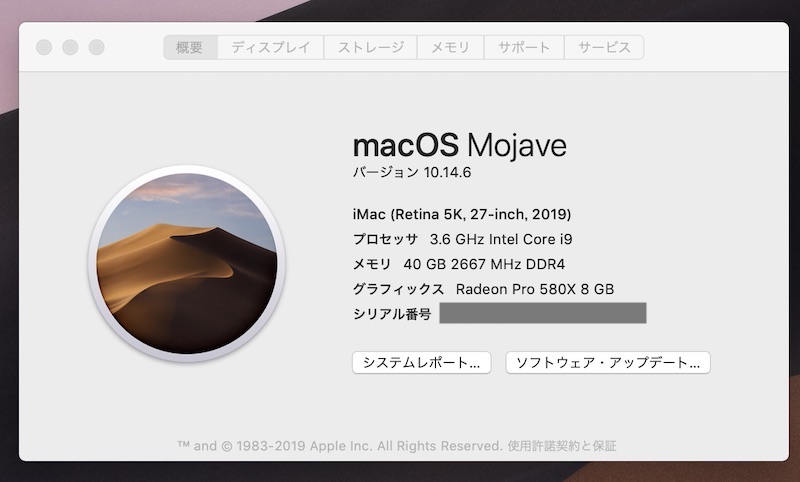
Task: Open システムレポート... button
Action: 421,363
